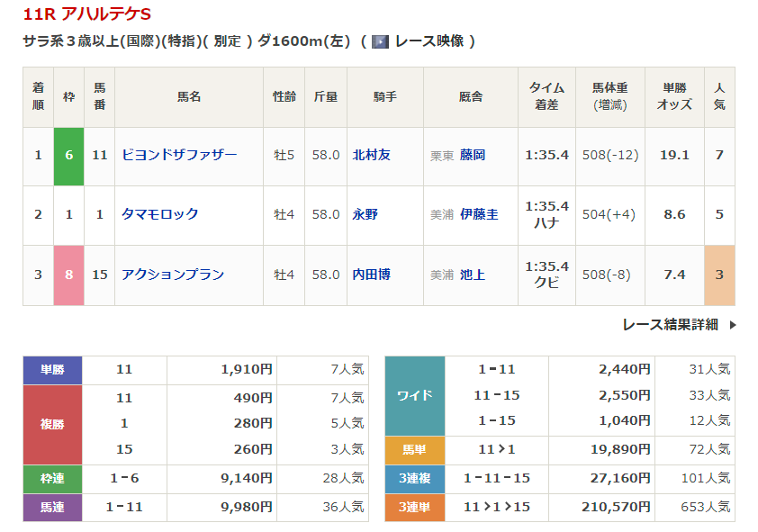
Task: Open the レース結果詳細 link
Action: pyautogui.click(x=670, y=325)
